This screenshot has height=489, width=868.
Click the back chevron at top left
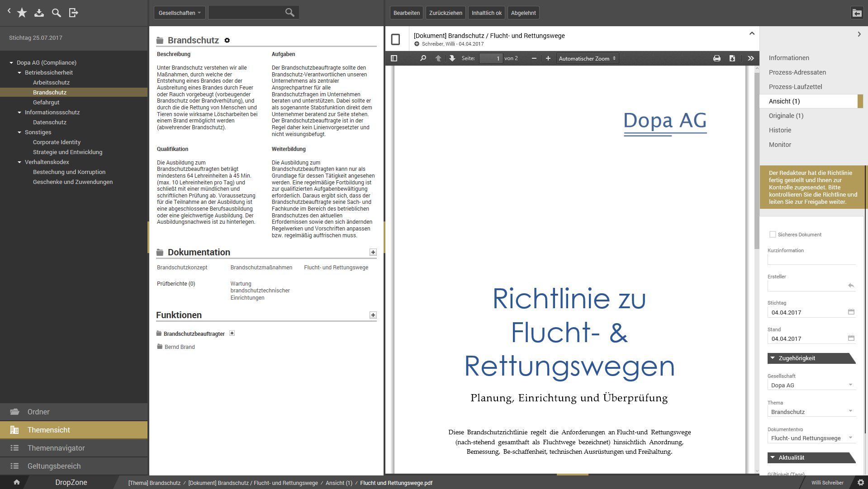(x=9, y=11)
